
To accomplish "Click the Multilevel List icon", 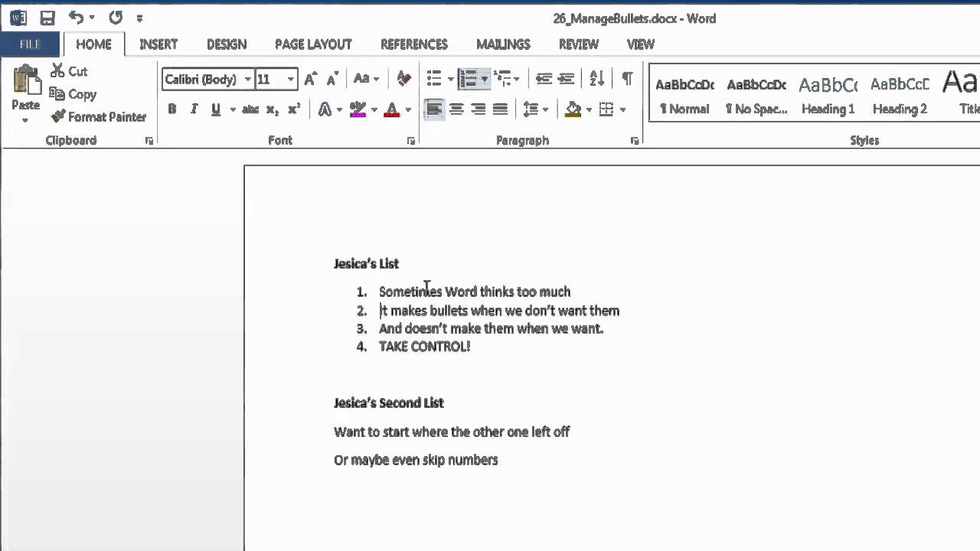I will 502,79.
